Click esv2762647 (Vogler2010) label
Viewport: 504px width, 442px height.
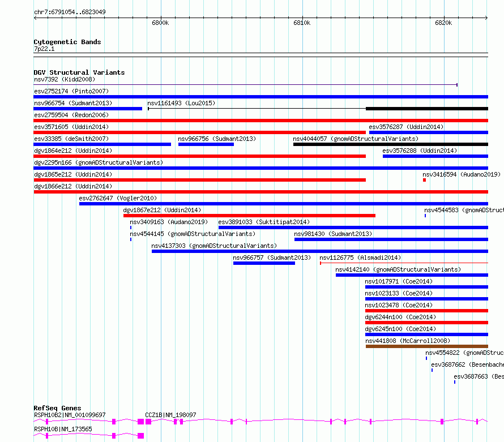click(x=118, y=198)
